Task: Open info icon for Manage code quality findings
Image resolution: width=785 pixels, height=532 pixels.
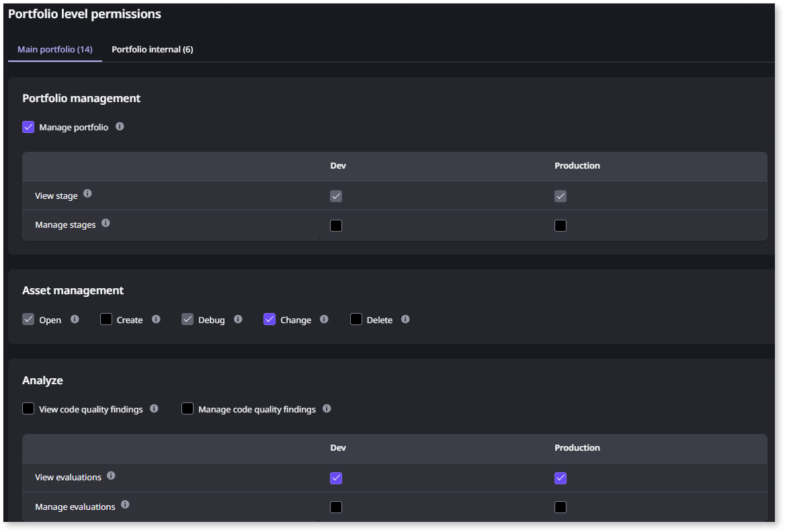Action: [x=327, y=409]
